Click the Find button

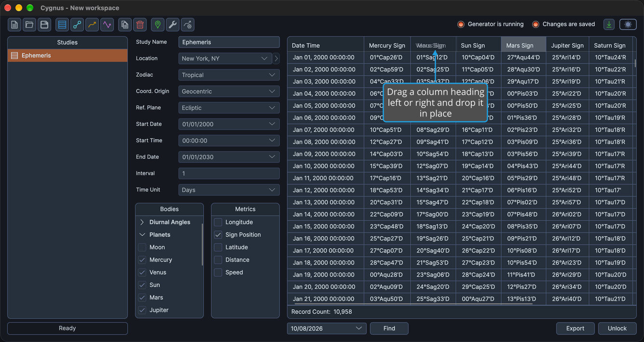[x=389, y=328]
